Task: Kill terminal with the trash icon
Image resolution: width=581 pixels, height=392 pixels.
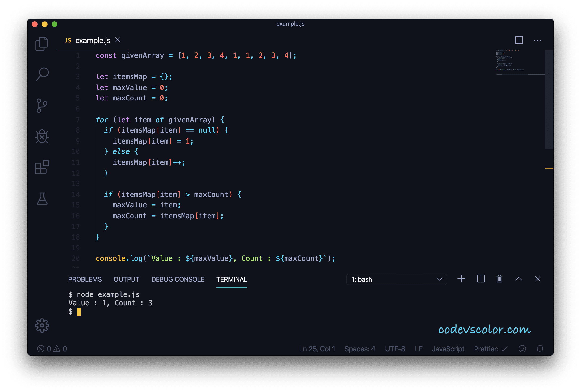Action: [499, 279]
